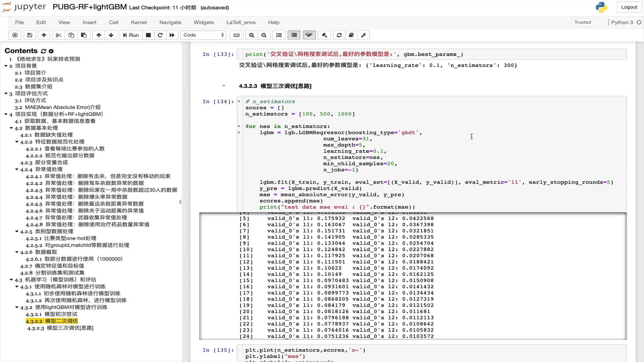
Task: Collapse 4.3.2 使用lightGBM tree node
Action: [x=16, y=307]
